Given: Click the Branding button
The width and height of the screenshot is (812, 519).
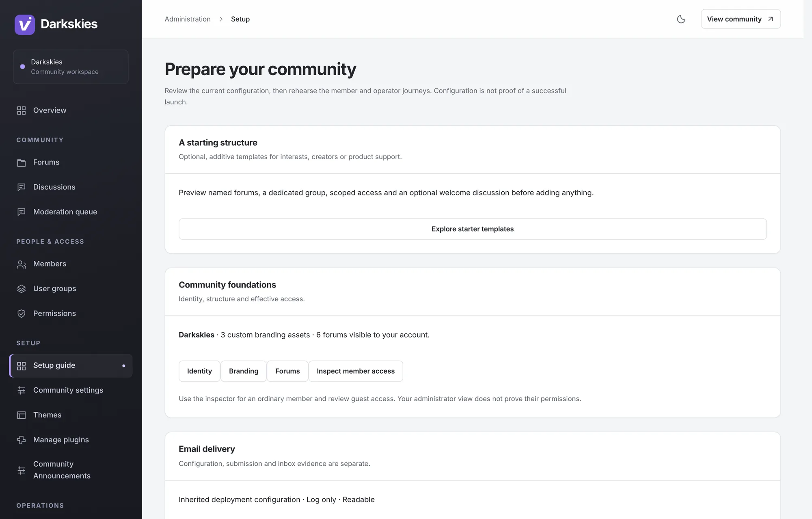Looking at the screenshot, I should pos(244,371).
